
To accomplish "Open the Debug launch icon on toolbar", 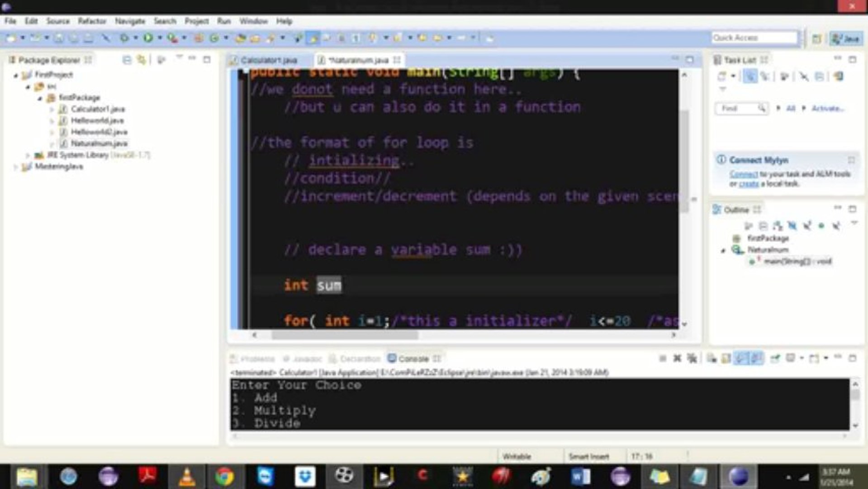I will click(x=123, y=37).
